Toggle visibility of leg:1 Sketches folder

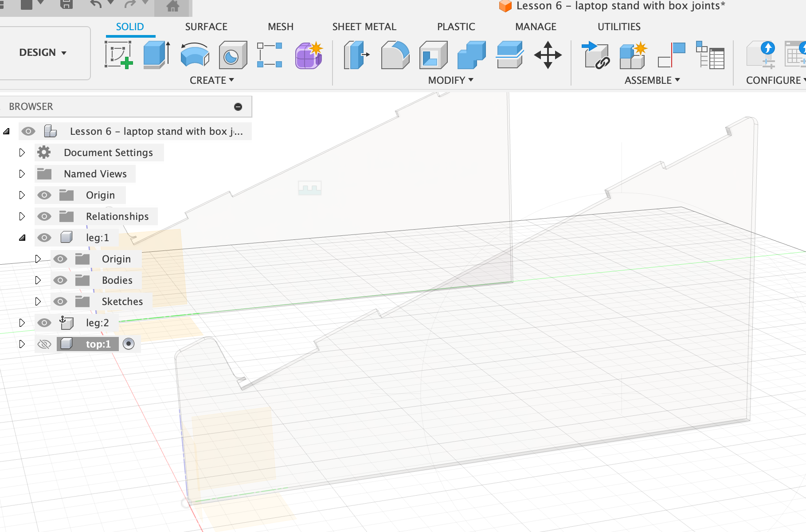pos(60,301)
